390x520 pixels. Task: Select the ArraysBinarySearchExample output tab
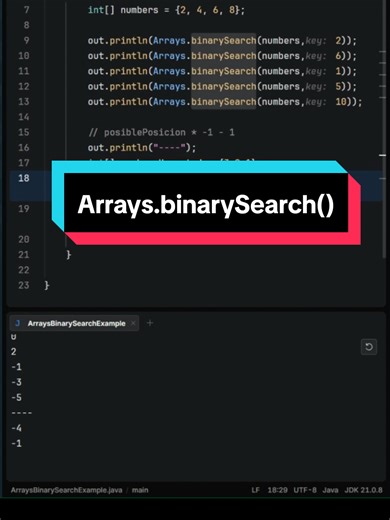pos(74,323)
